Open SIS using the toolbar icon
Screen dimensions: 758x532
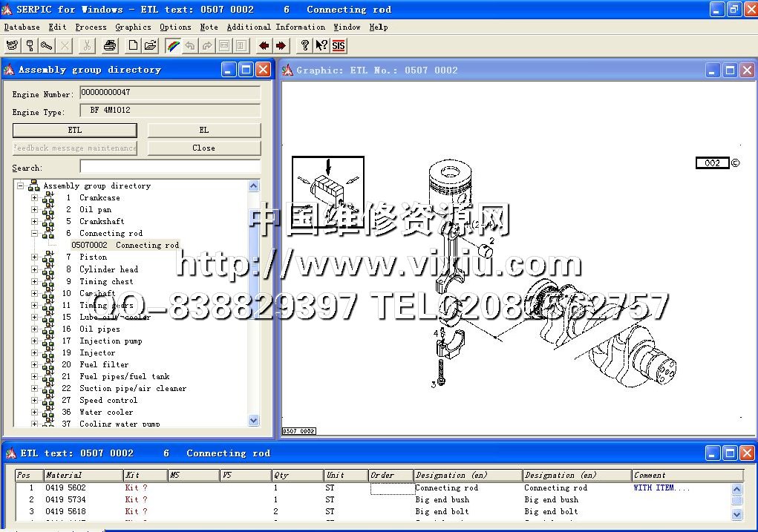pyautogui.click(x=339, y=45)
